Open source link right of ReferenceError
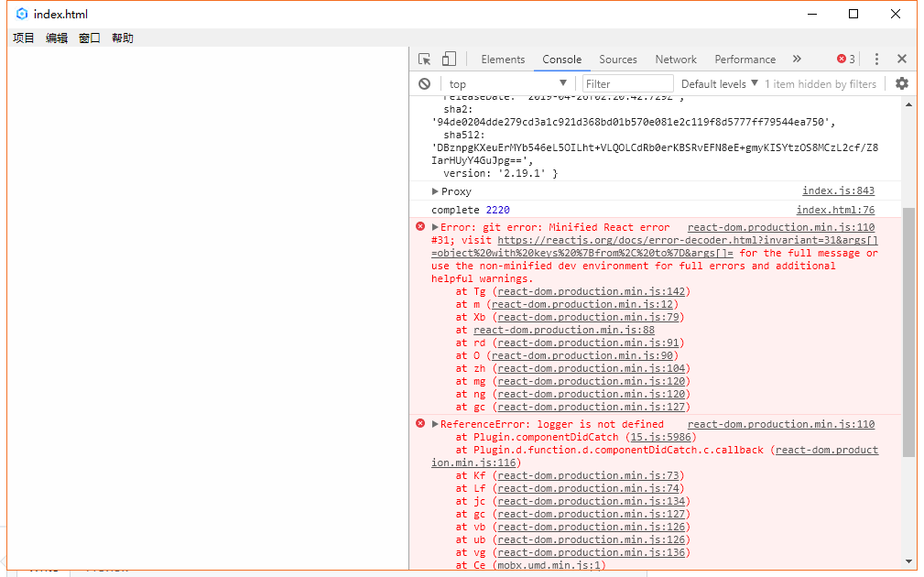 781,424
